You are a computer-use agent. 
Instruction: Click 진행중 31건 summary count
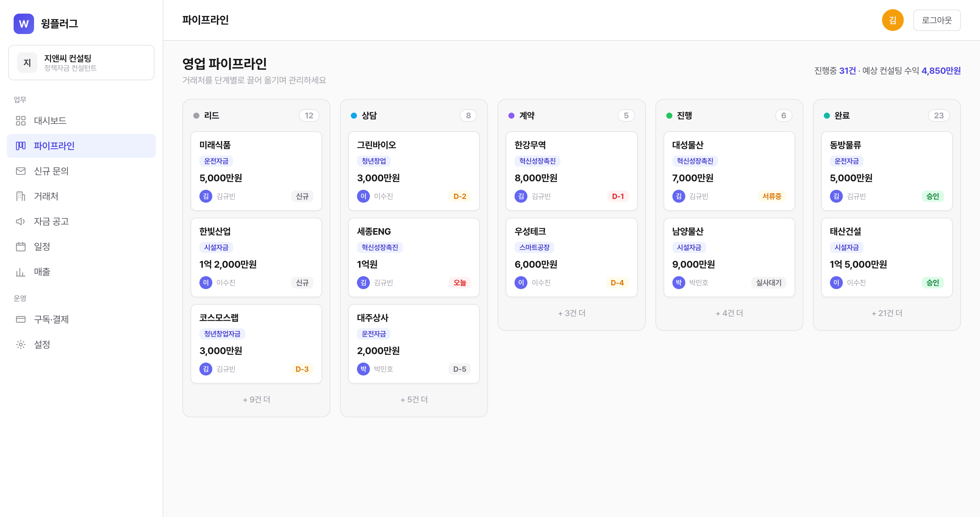[835, 71]
